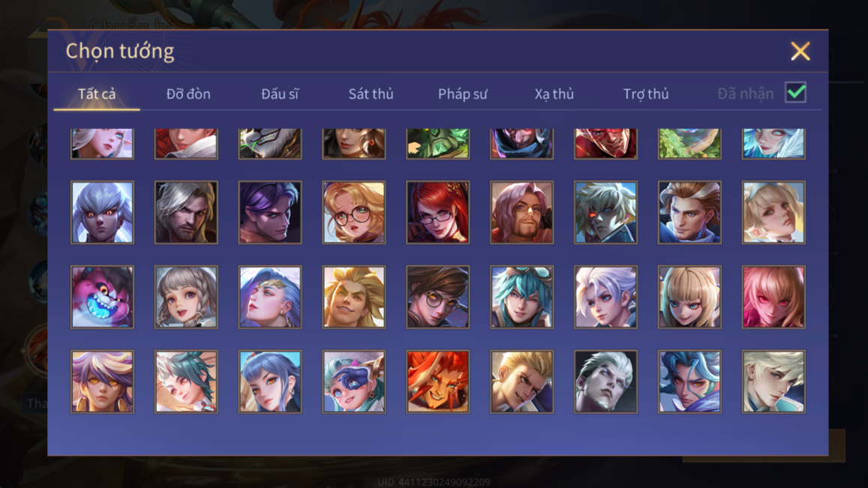Select the Trợ thủ tab

[646, 94]
